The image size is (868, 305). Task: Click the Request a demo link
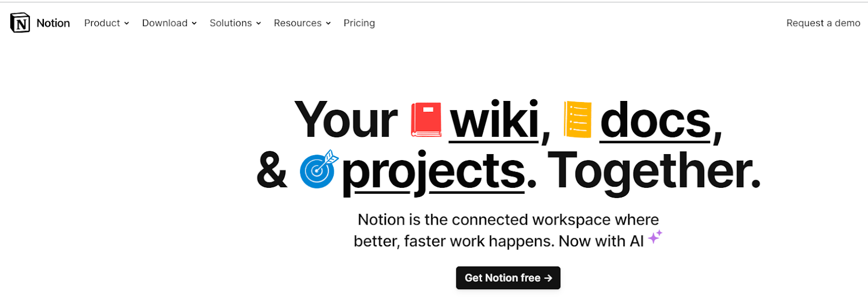point(823,23)
